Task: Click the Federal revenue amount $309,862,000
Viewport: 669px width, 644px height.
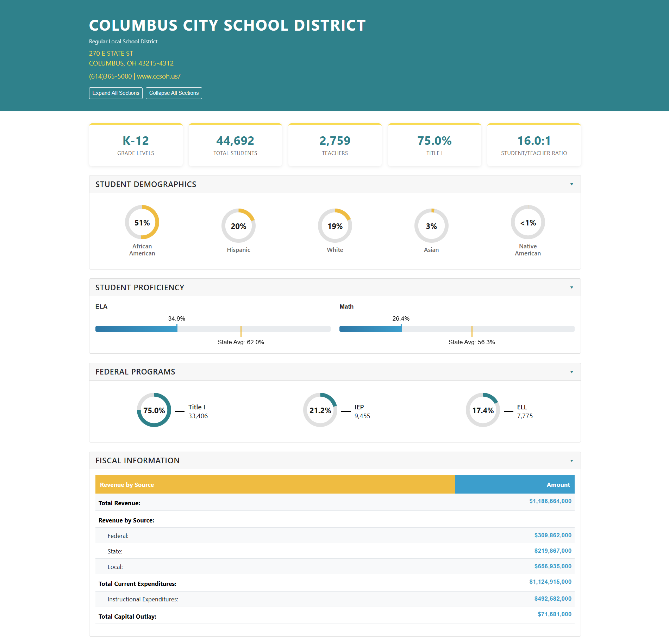Action: point(553,535)
